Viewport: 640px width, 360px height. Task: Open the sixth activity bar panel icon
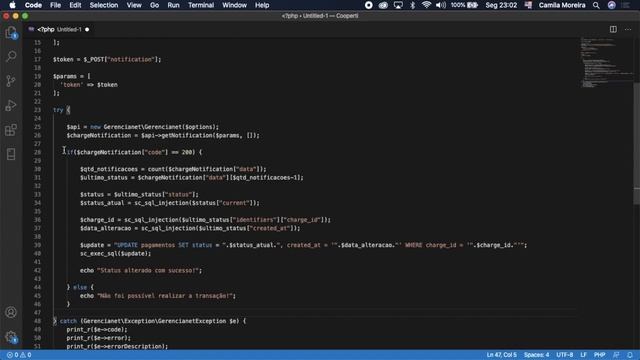coord(11,154)
